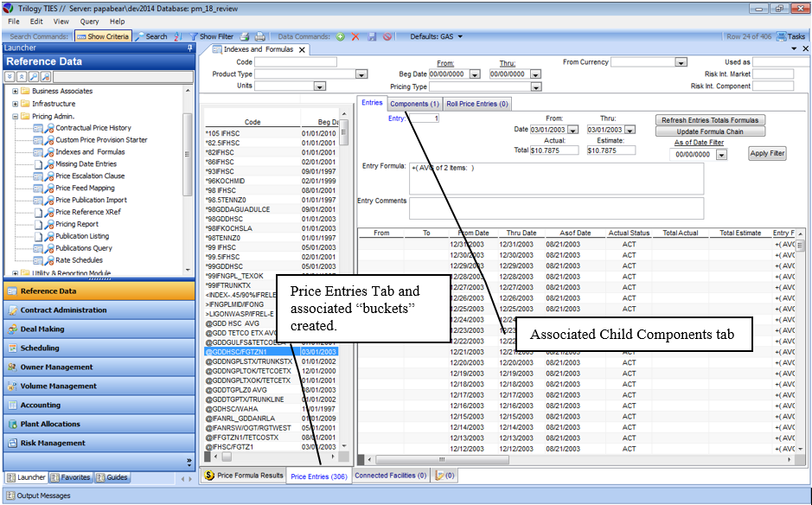
Task: Click the red X delete data command
Action: (355, 37)
